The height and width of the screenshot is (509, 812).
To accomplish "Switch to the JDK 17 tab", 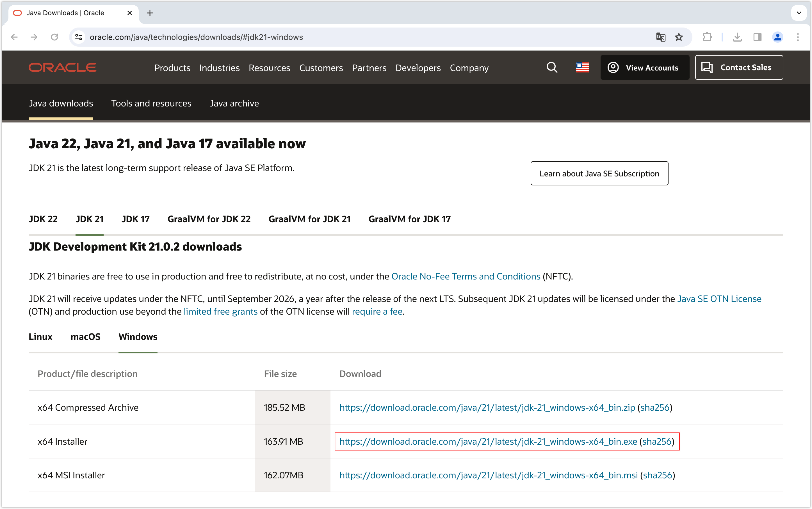I will tap(135, 219).
